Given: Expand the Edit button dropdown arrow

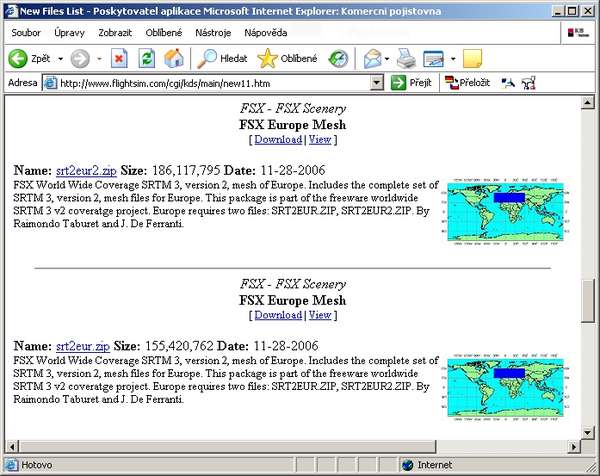Looking at the screenshot, I should pyautogui.click(x=453, y=59).
